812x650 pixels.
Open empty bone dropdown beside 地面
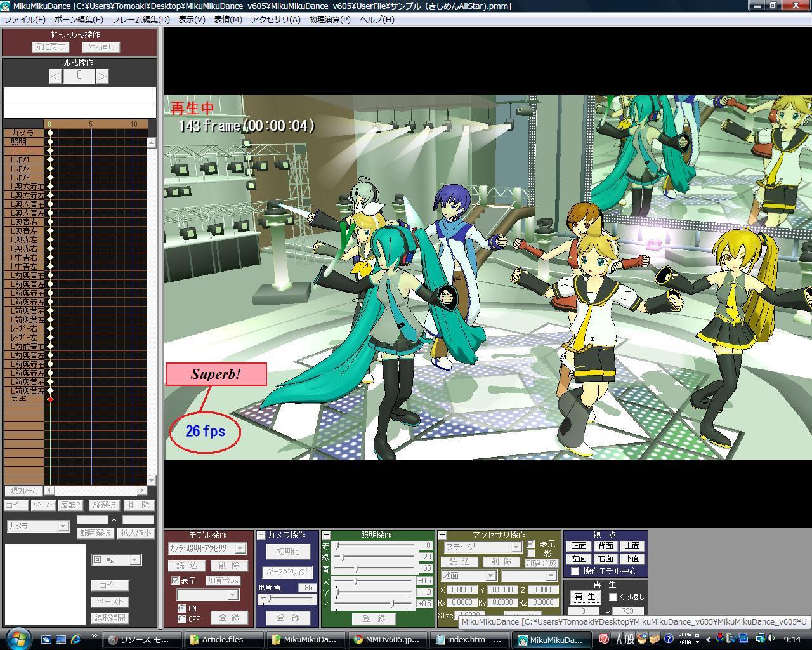[529, 575]
